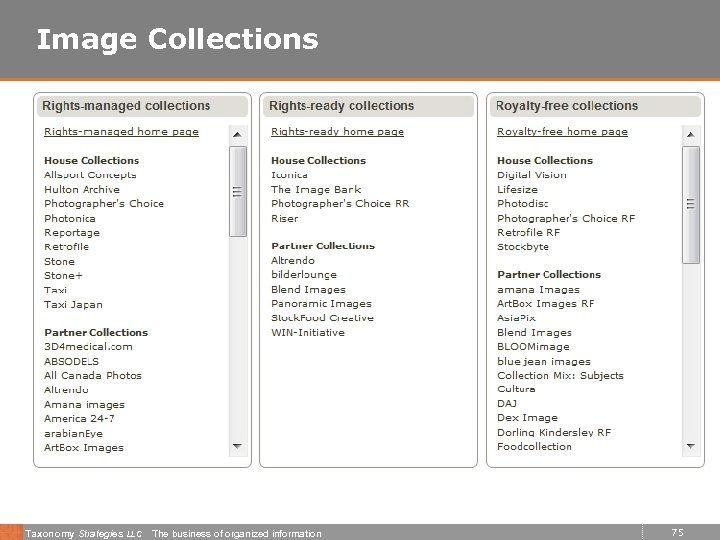Open the Rights-ready home page link
The width and height of the screenshot is (720, 540).
pyautogui.click(x=337, y=132)
